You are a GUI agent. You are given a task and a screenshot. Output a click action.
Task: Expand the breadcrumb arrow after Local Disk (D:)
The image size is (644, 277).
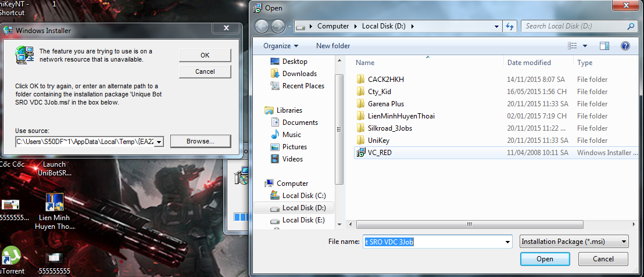pyautogui.click(x=412, y=26)
